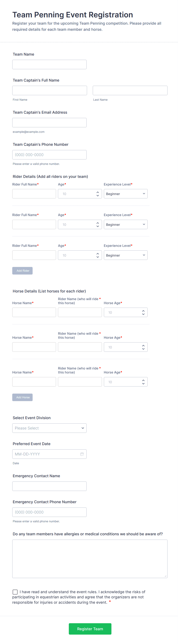Click the allergies and medical conditions text area
The width and height of the screenshot is (178, 644).
click(x=90, y=559)
